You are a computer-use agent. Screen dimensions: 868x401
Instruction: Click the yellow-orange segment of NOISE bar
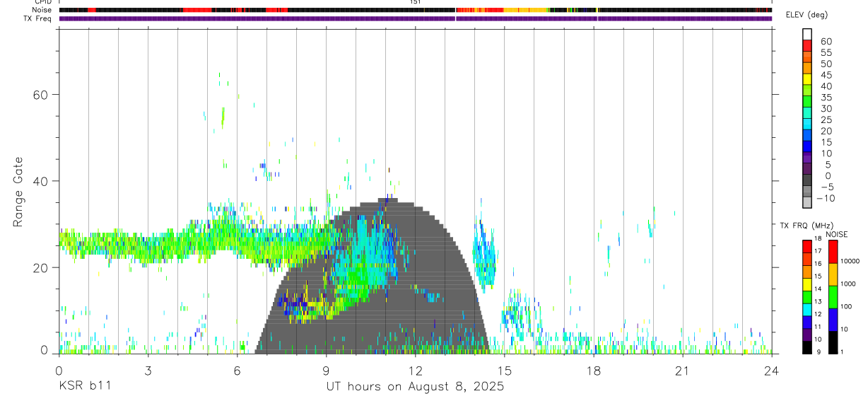[833, 274]
